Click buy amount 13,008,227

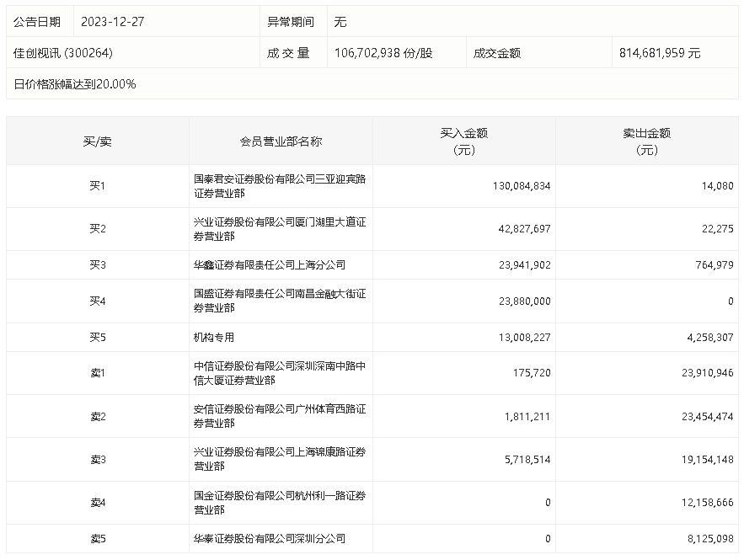[524, 337]
